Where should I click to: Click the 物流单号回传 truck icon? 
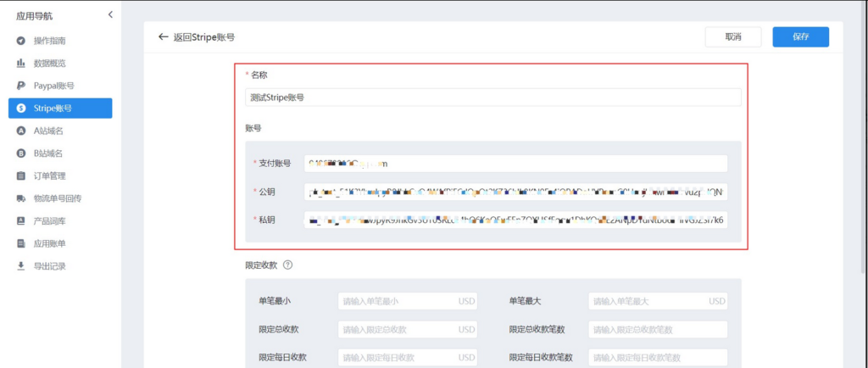(20, 198)
